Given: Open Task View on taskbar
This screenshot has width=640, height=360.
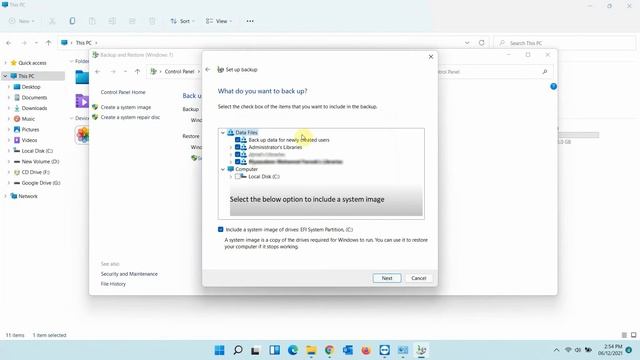Looking at the screenshot, I should click(256, 350).
